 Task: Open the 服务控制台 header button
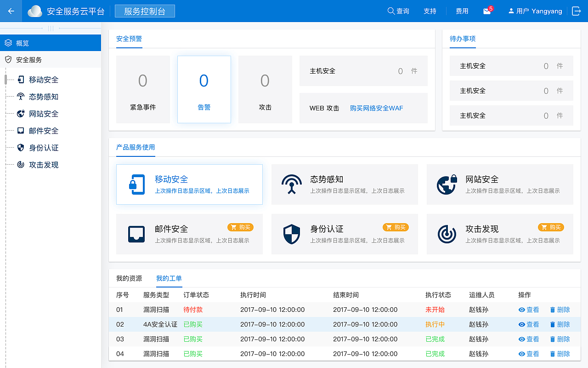click(x=145, y=11)
